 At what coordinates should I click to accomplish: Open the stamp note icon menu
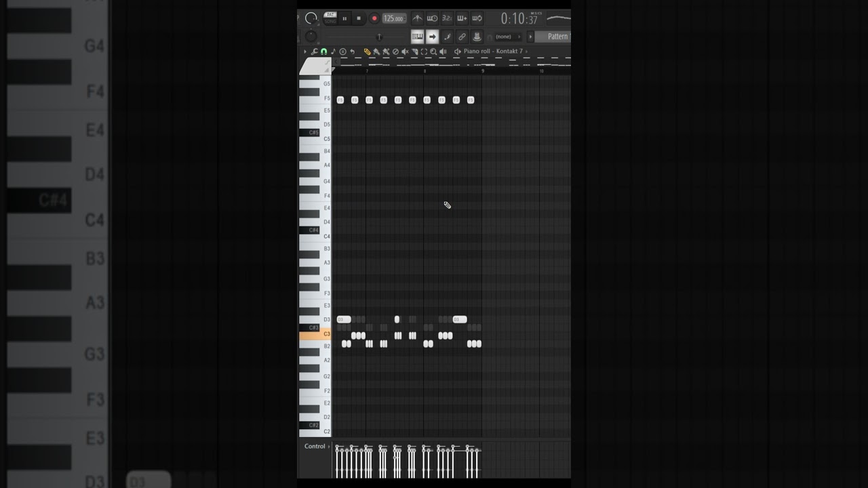[x=333, y=52]
